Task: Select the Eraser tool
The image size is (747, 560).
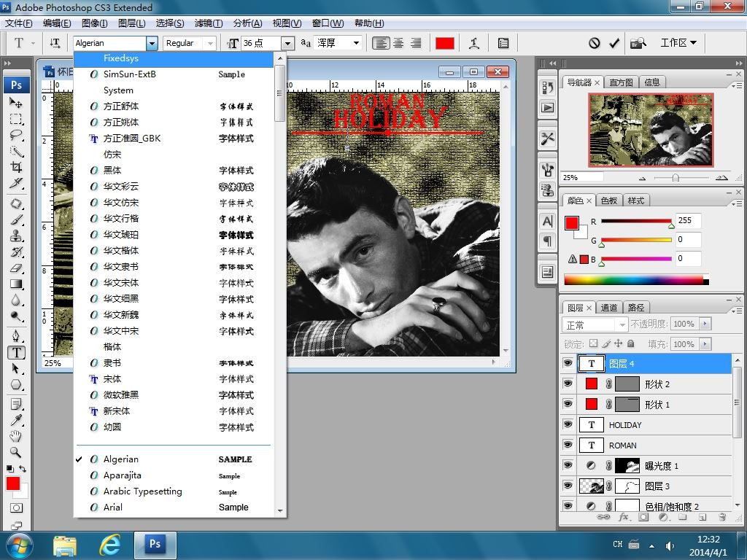Action: (16, 268)
